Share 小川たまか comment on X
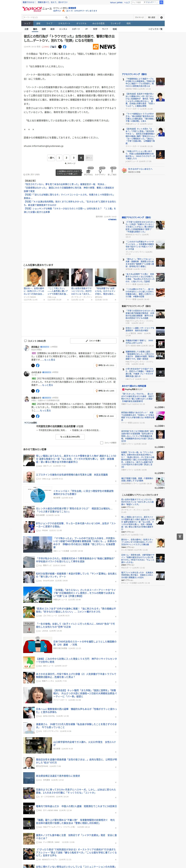186x868 pixels. click(33, 391)
